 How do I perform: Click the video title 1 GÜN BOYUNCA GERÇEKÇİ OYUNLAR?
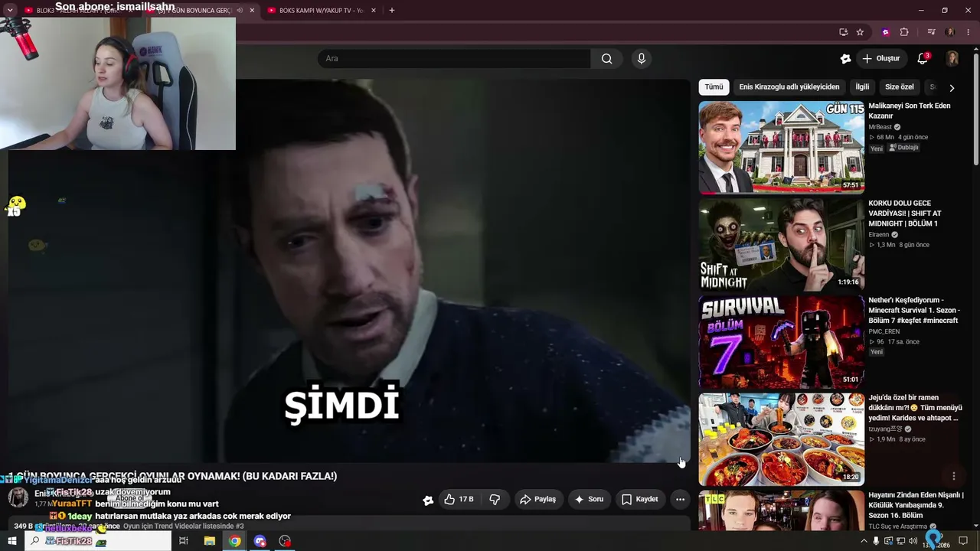172,476
